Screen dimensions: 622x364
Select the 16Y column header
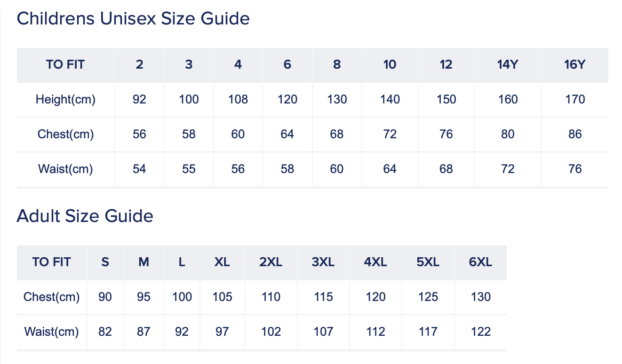tap(574, 64)
